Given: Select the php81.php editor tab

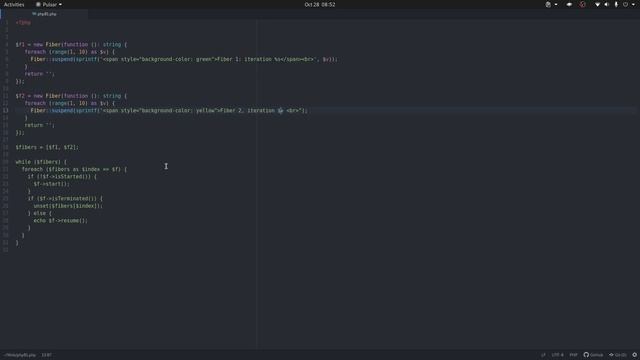Looking at the screenshot, I should 44,14.
